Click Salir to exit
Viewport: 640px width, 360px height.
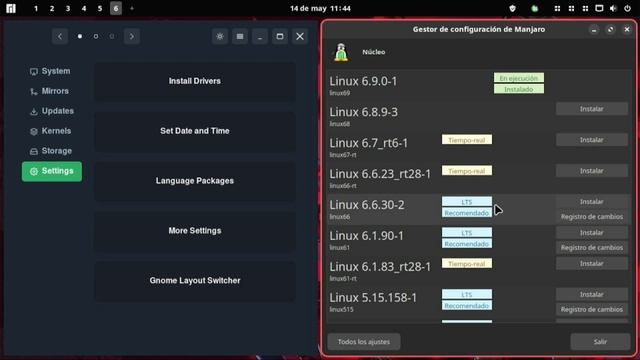pyautogui.click(x=600, y=342)
